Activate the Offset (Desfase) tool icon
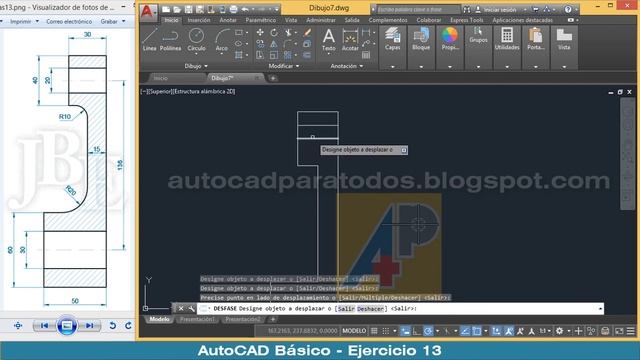 point(307,55)
